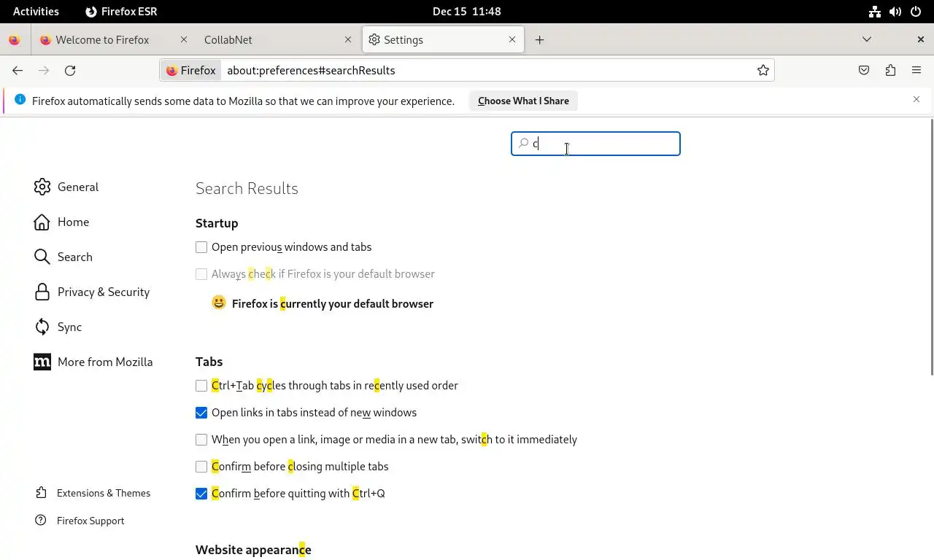Dismiss the data sharing notification bar

[916, 100]
